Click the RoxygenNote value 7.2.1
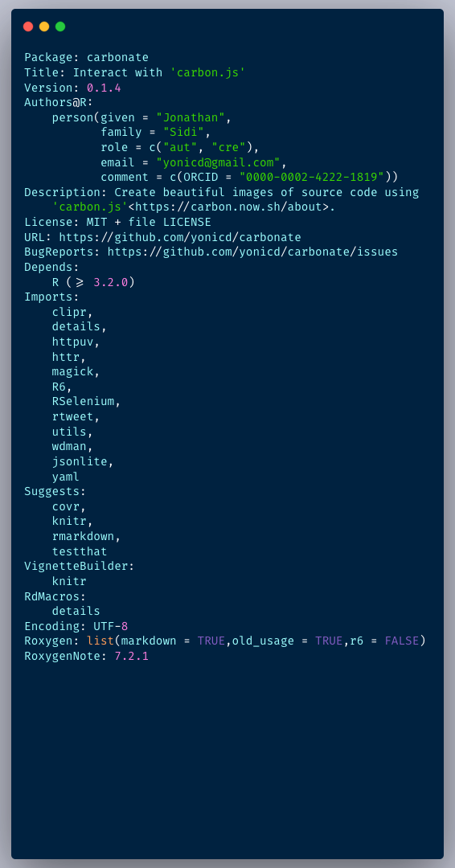This screenshot has width=455, height=868. pyautogui.click(x=132, y=656)
